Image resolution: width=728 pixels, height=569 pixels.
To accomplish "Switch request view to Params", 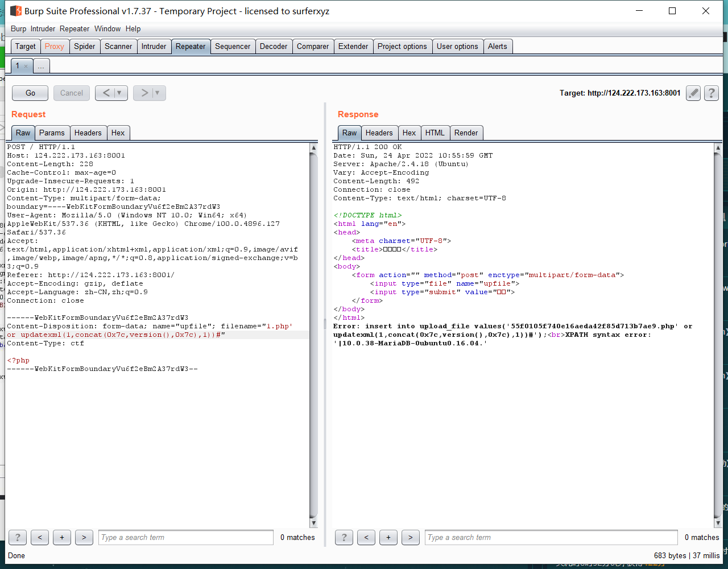I will click(x=52, y=133).
